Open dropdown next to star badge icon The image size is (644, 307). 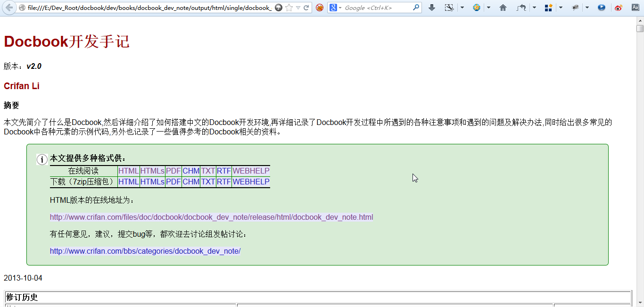coord(488,8)
